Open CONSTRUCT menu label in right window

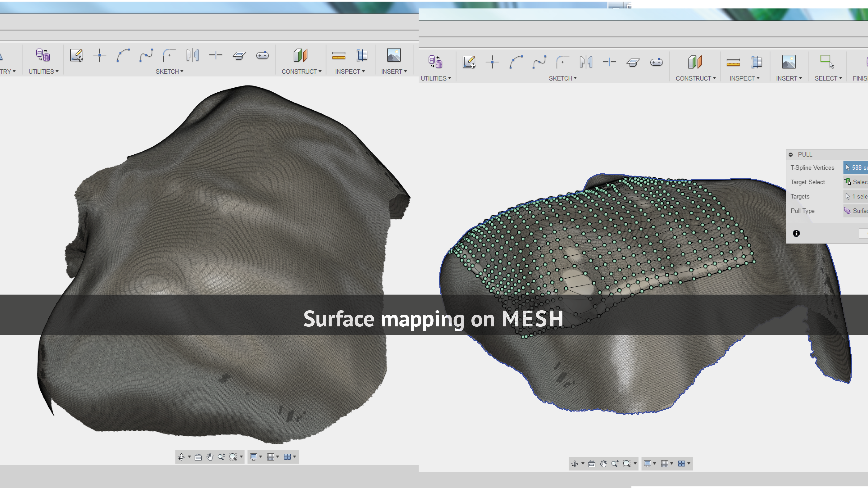[x=696, y=78]
